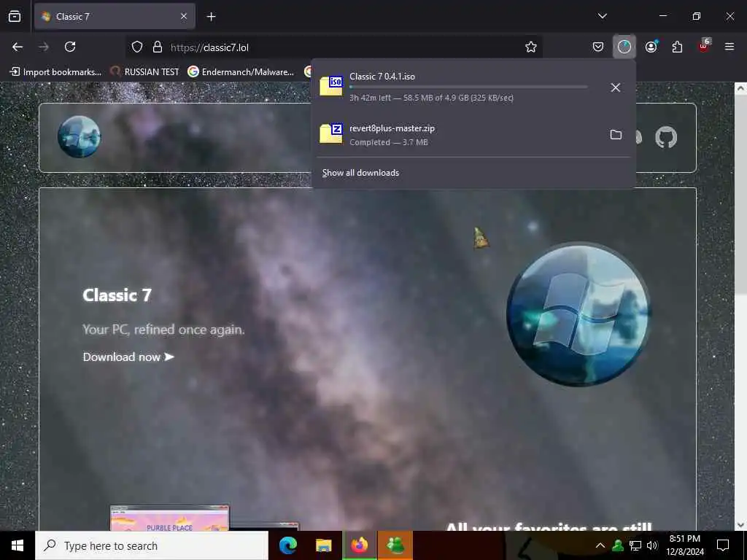
Task: Open the Firefox account icon
Action: click(x=651, y=47)
